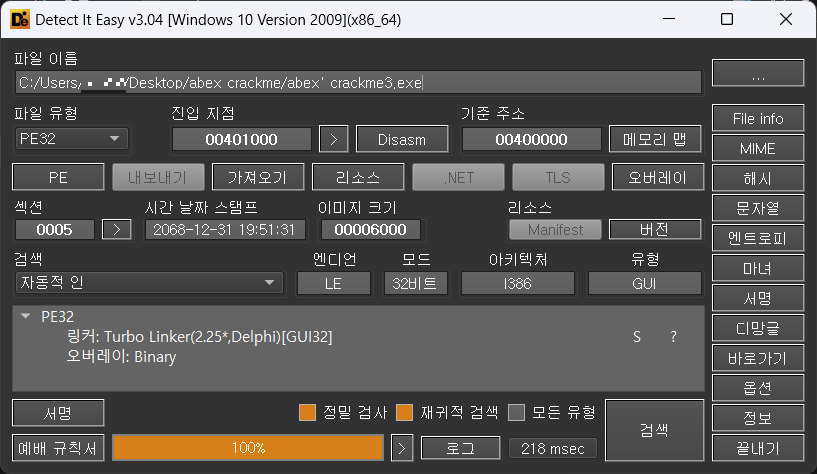Click the PE button
Screen dimensions: 817x474
(x=58, y=178)
